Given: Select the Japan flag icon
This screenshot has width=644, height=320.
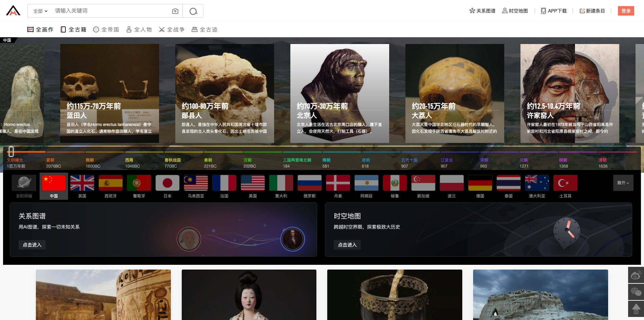Looking at the screenshot, I should point(168,183).
